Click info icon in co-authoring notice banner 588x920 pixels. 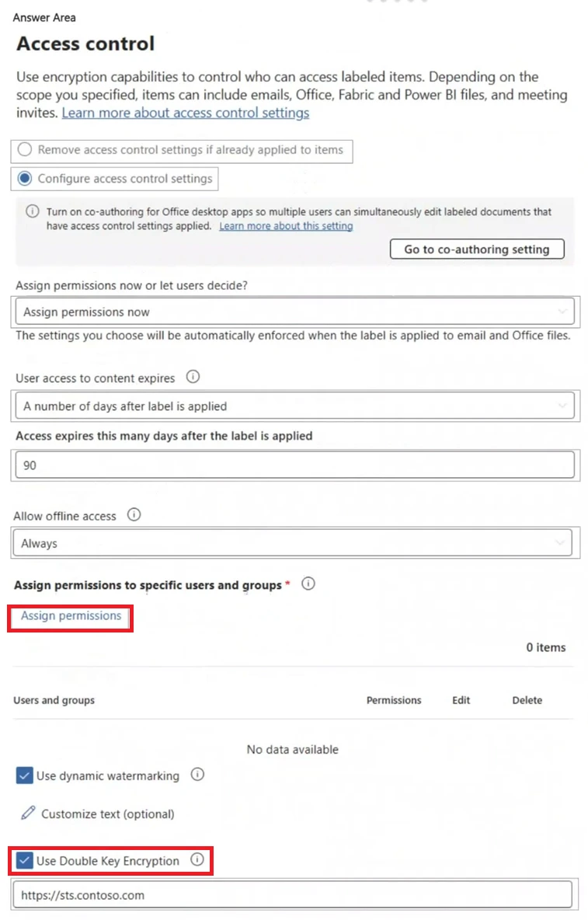coord(32,211)
